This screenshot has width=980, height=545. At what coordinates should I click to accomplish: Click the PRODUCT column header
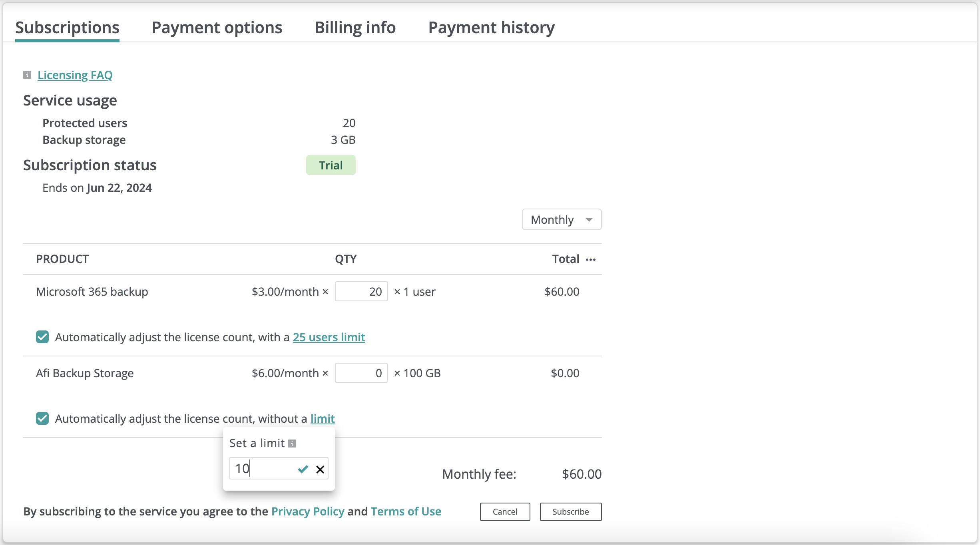[x=62, y=259]
